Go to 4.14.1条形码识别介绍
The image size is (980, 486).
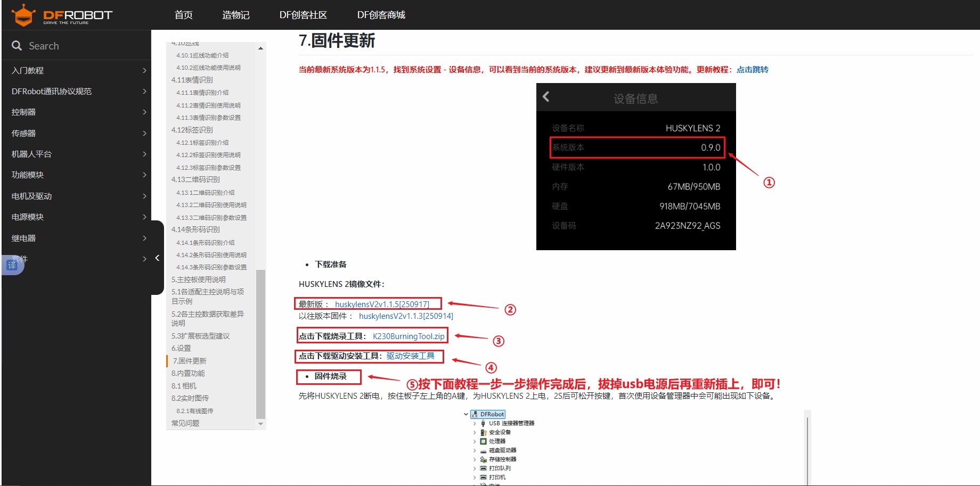[x=205, y=243]
